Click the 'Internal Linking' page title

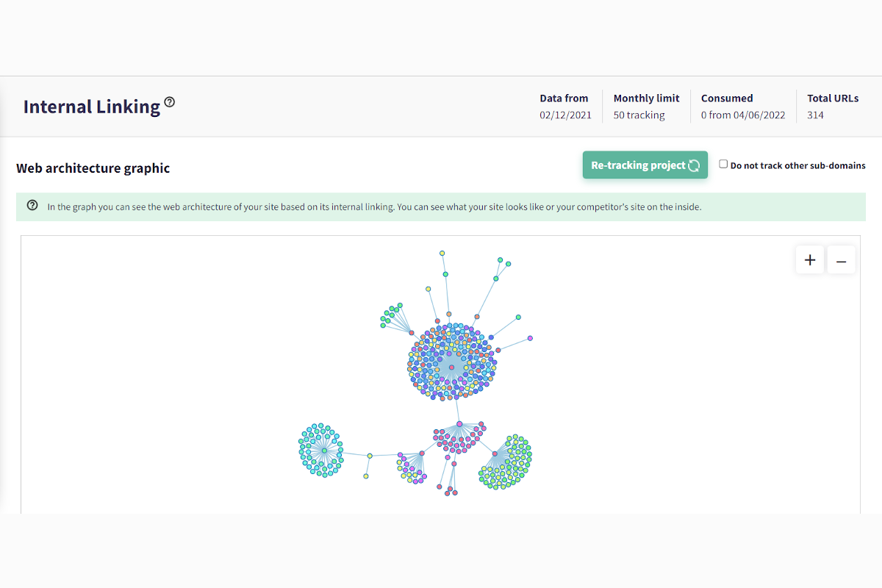click(x=92, y=107)
